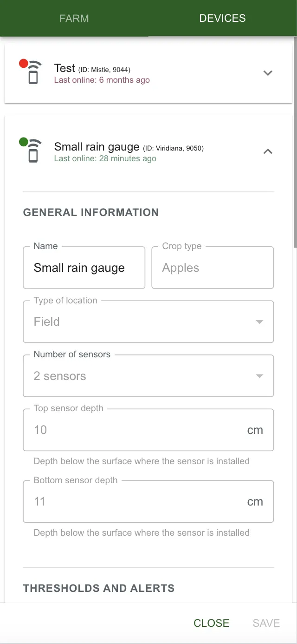Switch to the FARM tab
The height and width of the screenshot is (644, 297).
(x=74, y=19)
